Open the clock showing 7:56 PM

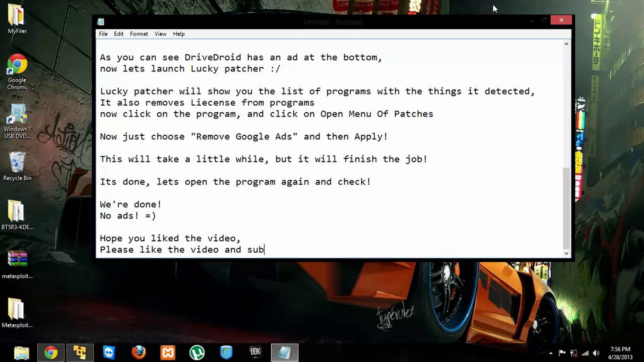(x=620, y=353)
